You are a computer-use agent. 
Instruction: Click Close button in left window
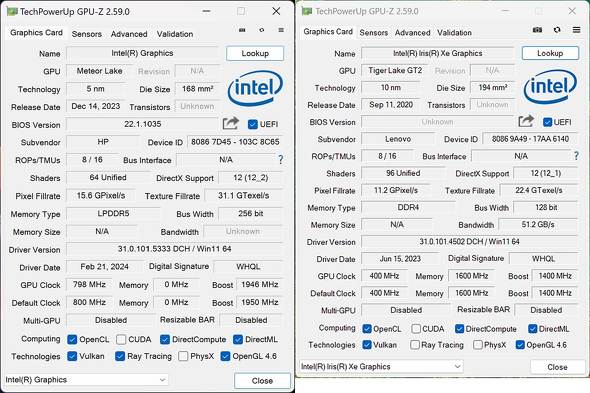(x=262, y=381)
